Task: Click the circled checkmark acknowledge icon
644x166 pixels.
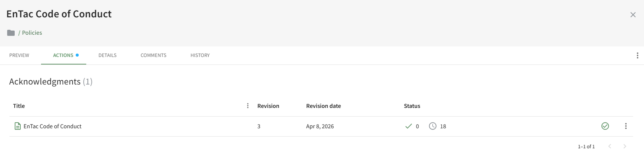Action: (x=605, y=126)
